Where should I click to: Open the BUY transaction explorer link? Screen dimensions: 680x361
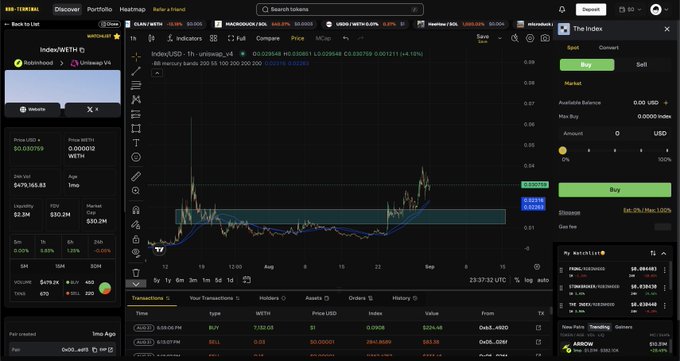[x=538, y=328]
